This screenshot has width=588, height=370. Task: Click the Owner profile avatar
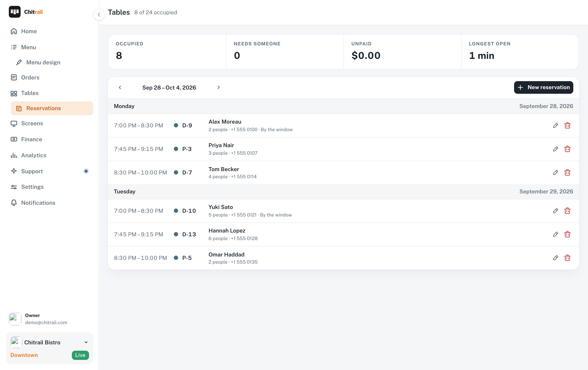(x=15, y=319)
